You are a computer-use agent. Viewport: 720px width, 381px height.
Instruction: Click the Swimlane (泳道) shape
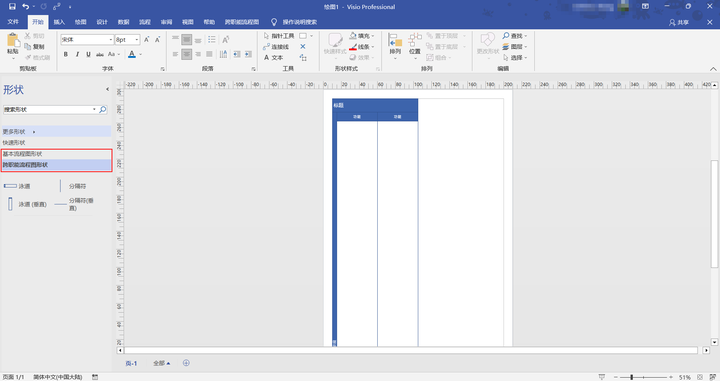pyautogui.click(x=18, y=186)
